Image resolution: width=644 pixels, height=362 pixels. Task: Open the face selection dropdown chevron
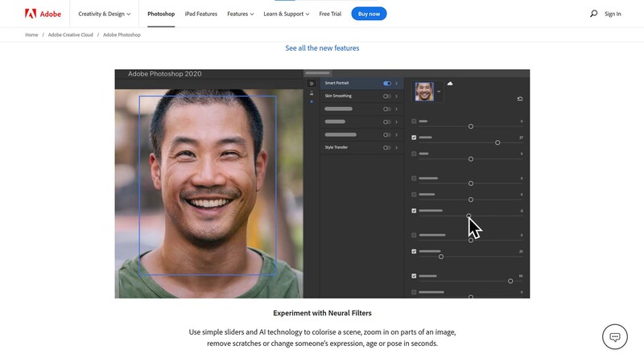tap(439, 91)
